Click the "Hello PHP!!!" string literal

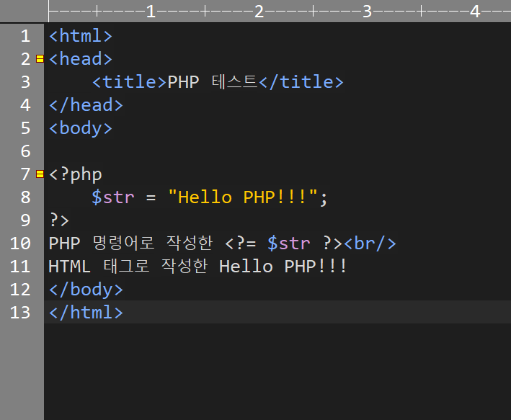pos(243,197)
